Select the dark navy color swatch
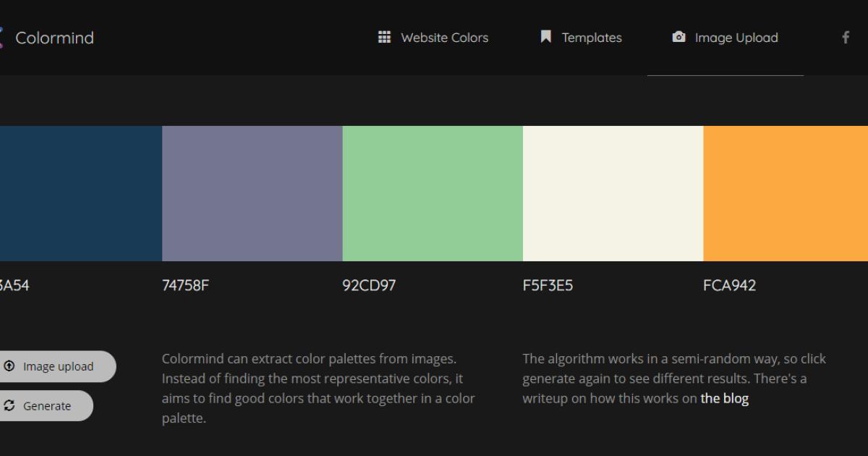The height and width of the screenshot is (456, 868). point(80,193)
